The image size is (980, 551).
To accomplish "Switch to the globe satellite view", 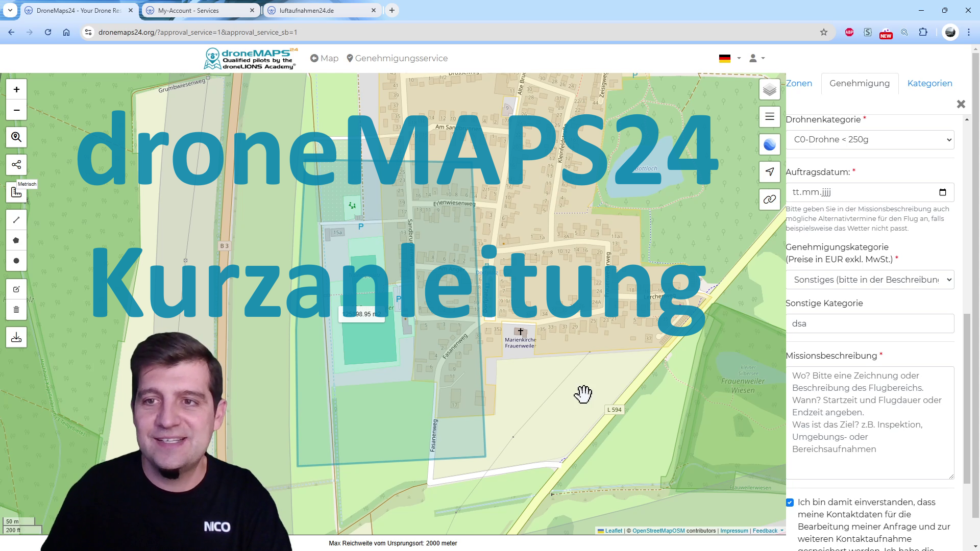I will pyautogui.click(x=770, y=144).
